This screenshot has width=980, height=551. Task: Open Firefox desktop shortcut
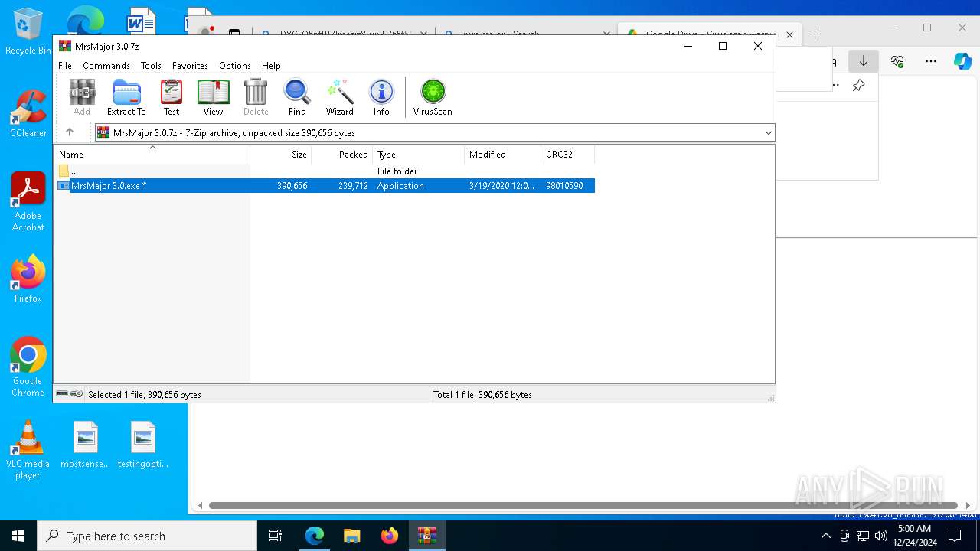point(28,279)
